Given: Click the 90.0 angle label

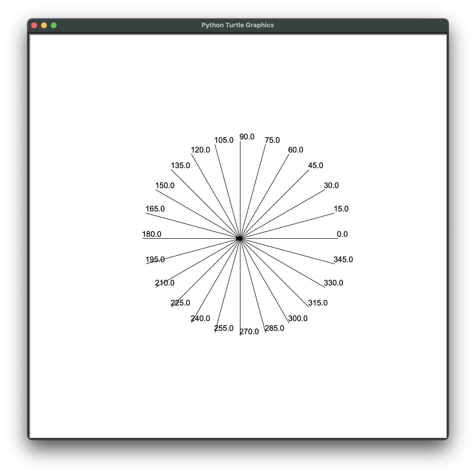Looking at the screenshot, I should [247, 137].
